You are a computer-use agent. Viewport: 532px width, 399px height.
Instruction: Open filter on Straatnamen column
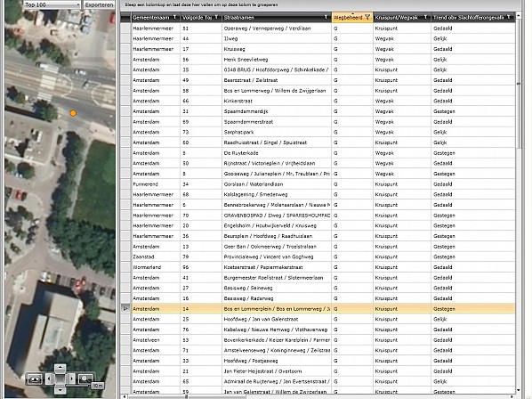326,17
